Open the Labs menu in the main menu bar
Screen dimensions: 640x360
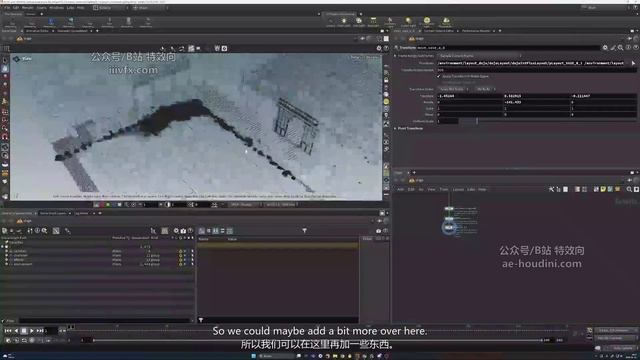coord(70,7)
